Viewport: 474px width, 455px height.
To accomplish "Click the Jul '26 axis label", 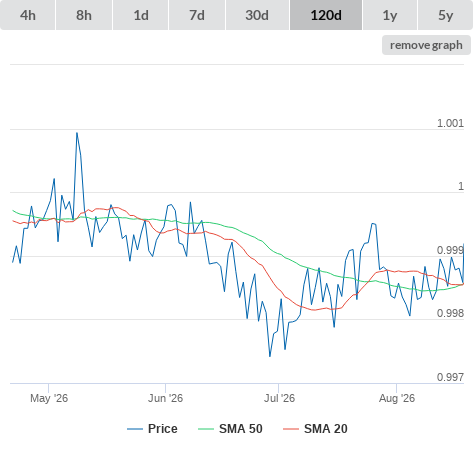I will [279, 398].
